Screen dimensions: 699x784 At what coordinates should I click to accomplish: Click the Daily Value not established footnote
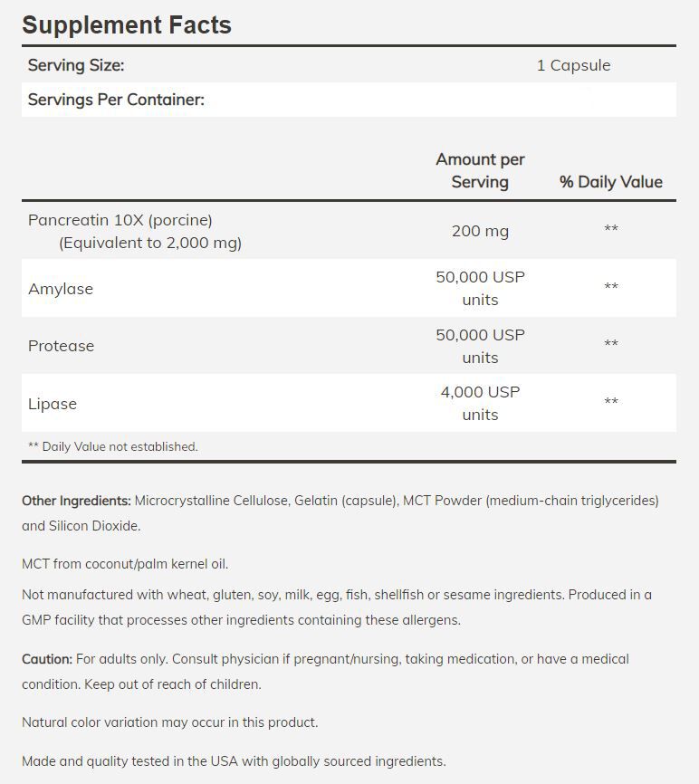pos(113,446)
